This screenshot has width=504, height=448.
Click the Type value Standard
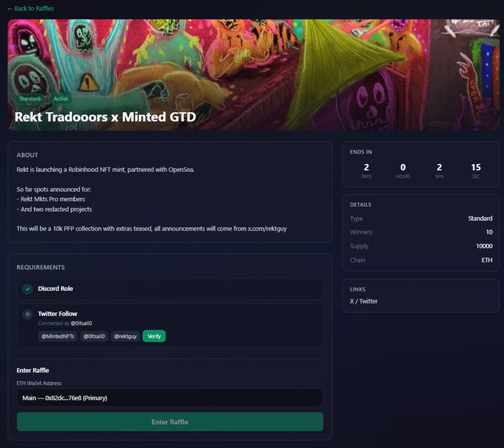(x=480, y=219)
